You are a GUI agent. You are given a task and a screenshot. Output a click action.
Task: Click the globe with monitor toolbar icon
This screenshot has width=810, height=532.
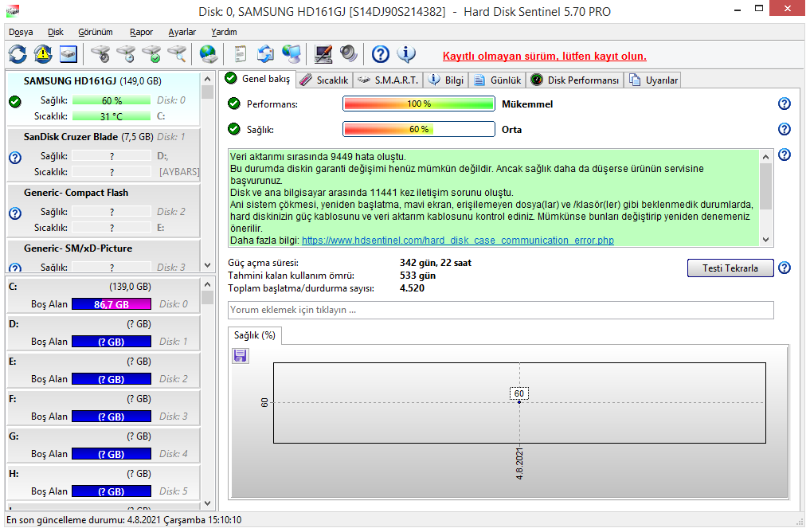pos(292,53)
